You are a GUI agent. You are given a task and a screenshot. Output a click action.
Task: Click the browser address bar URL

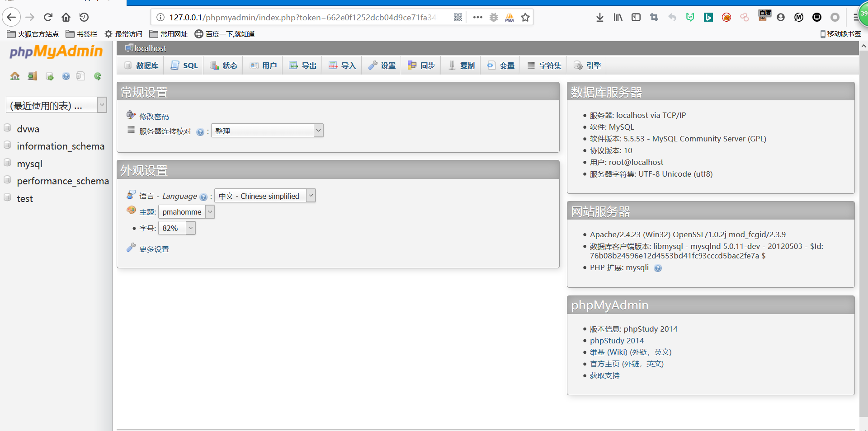click(x=303, y=17)
